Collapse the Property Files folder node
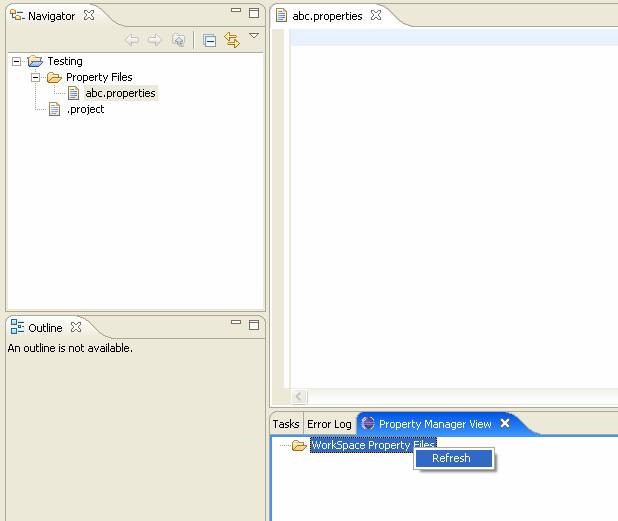Viewport: 618px width, 521px height. (35, 77)
